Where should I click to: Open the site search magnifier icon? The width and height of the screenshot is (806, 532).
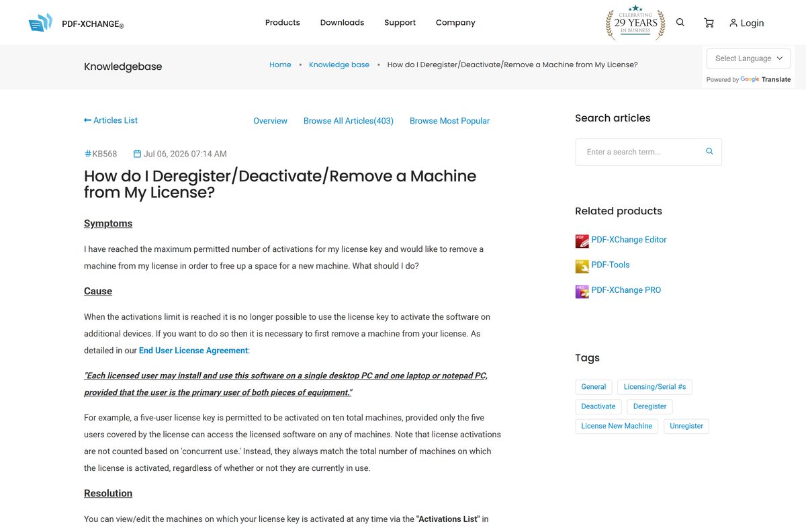680,22
